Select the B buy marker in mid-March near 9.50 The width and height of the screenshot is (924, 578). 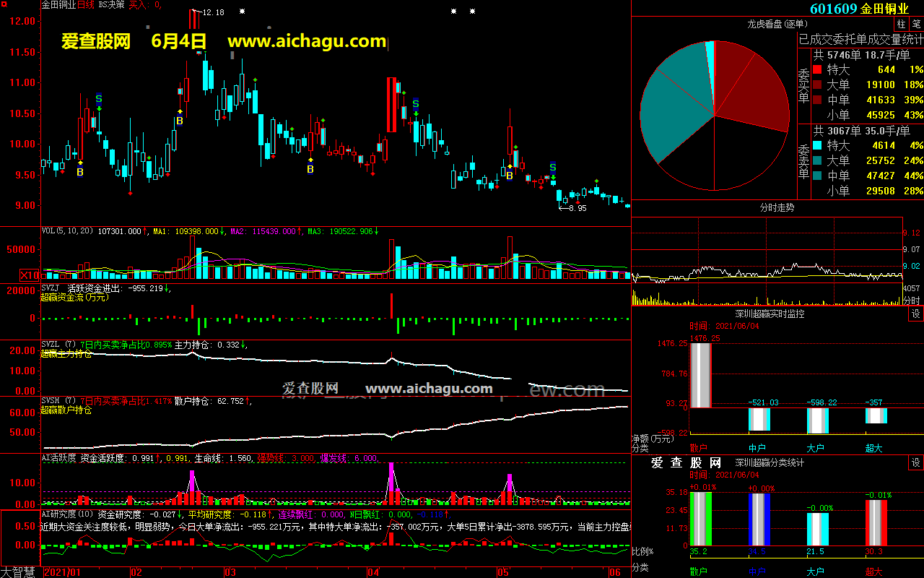[x=310, y=169]
